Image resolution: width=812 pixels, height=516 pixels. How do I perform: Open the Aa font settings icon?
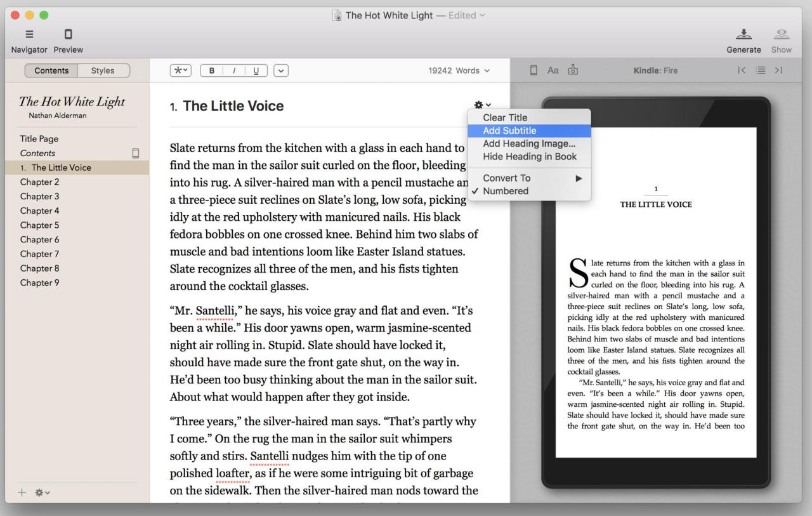click(553, 70)
